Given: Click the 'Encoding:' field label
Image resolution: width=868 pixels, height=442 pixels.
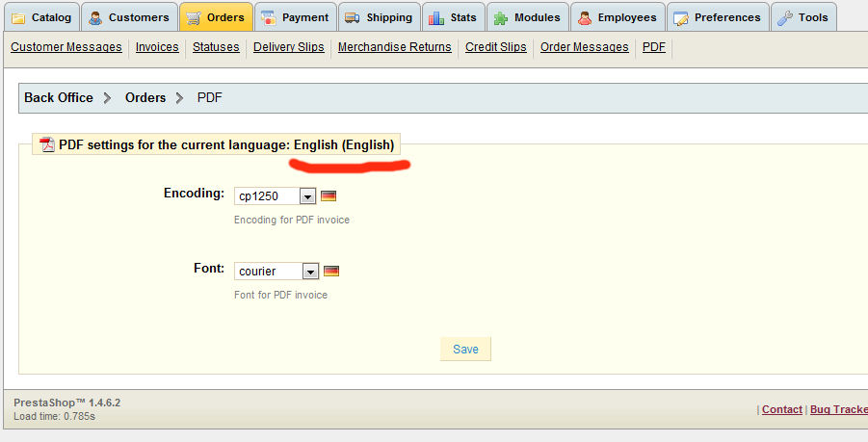Looking at the screenshot, I should [194, 193].
